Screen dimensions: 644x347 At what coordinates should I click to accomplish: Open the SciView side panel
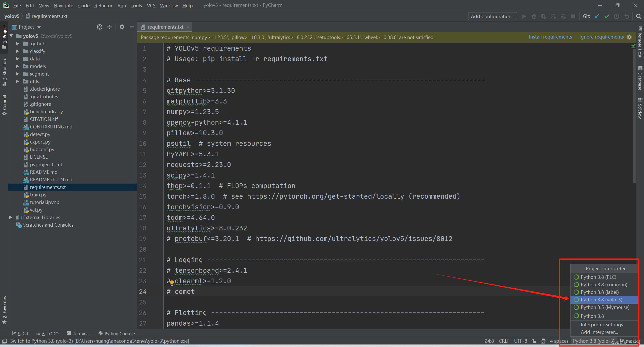pyautogui.click(x=640, y=108)
